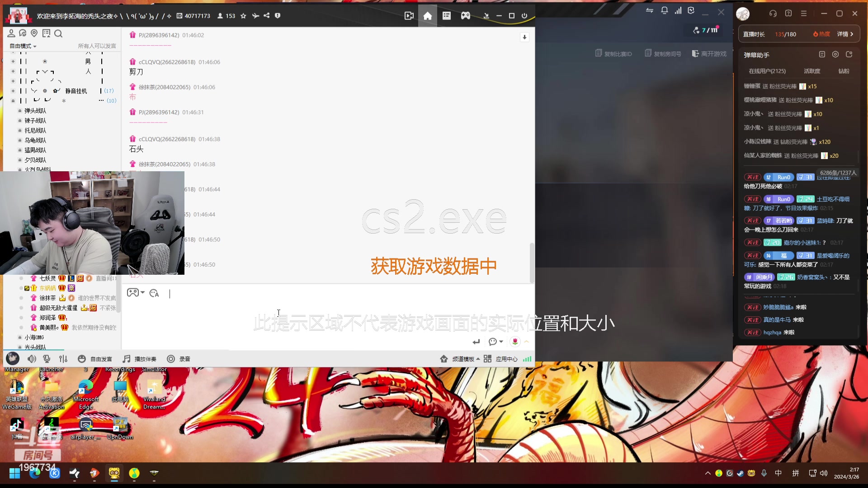Select the 小海OMG channel
868x488 pixels.
click(x=34, y=338)
